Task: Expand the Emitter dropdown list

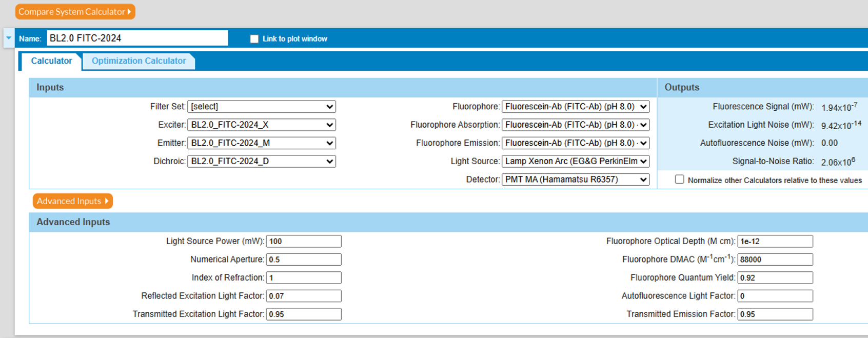Action: (262, 143)
